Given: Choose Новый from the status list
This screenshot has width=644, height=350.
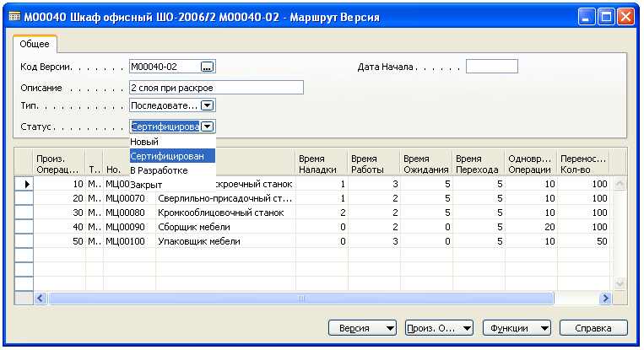Looking at the screenshot, I should click(144, 142).
